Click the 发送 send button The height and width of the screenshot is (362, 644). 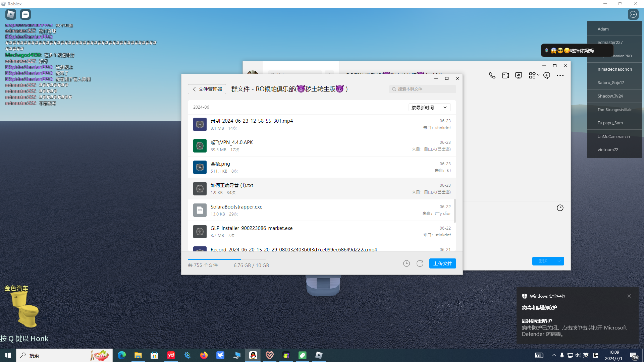pyautogui.click(x=543, y=261)
